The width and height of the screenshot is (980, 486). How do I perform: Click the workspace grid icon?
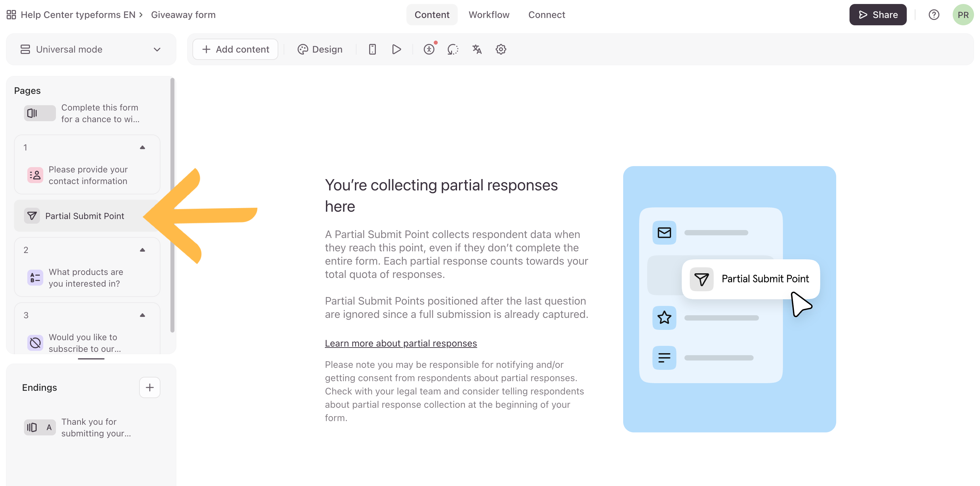tap(11, 15)
